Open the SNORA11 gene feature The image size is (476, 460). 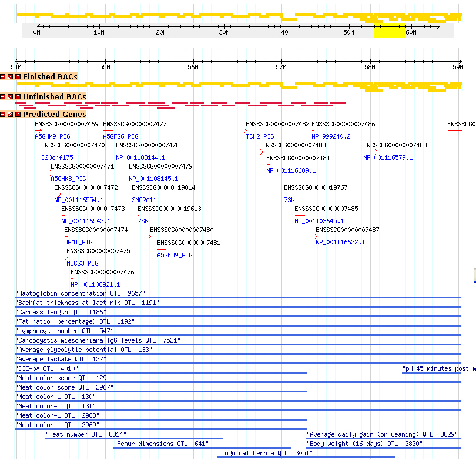[144, 200]
